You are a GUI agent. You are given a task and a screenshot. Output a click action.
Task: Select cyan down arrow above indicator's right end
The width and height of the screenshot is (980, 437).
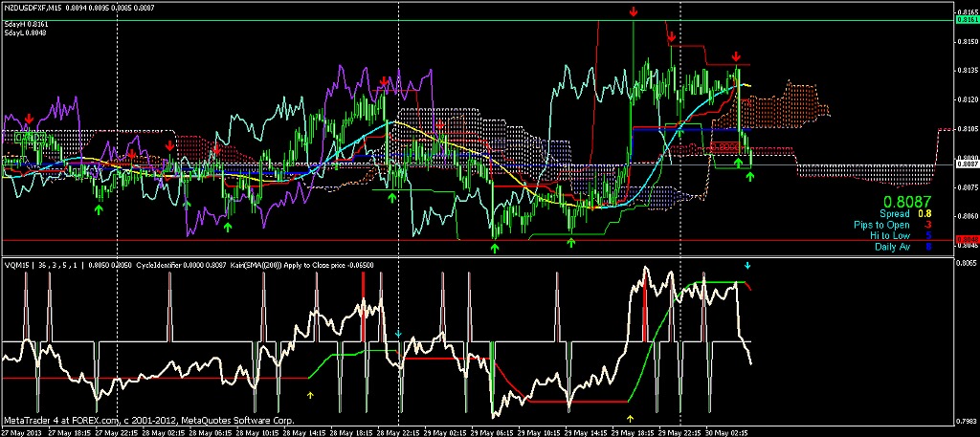[x=747, y=266]
